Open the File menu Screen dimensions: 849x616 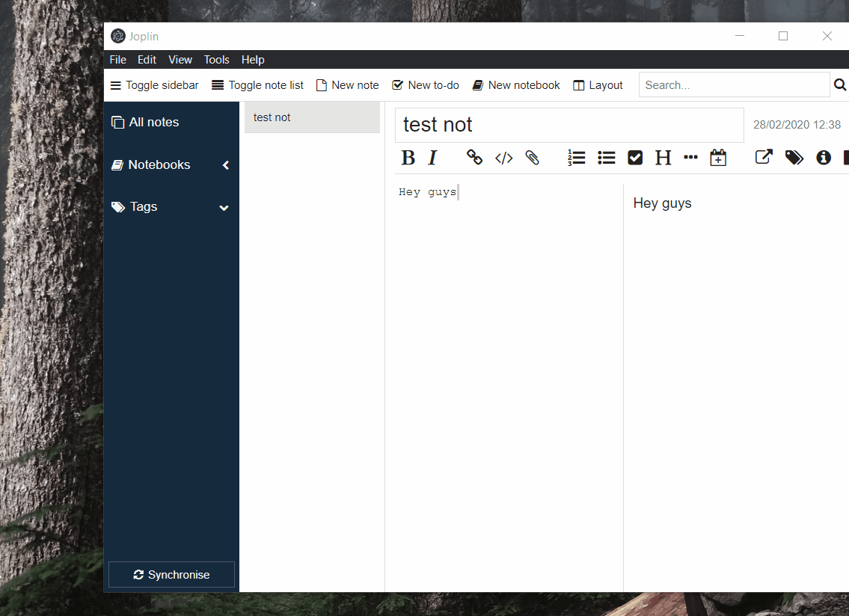(x=117, y=59)
